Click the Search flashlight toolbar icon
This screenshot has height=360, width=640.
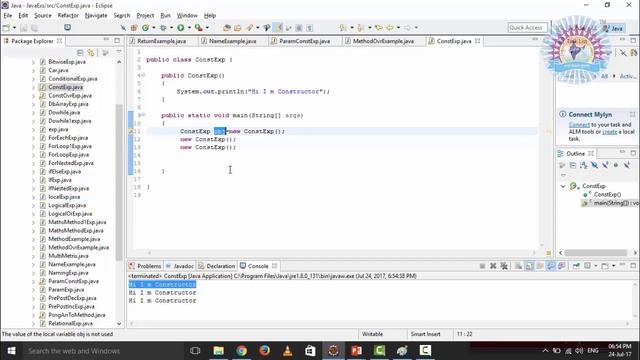pos(249,28)
